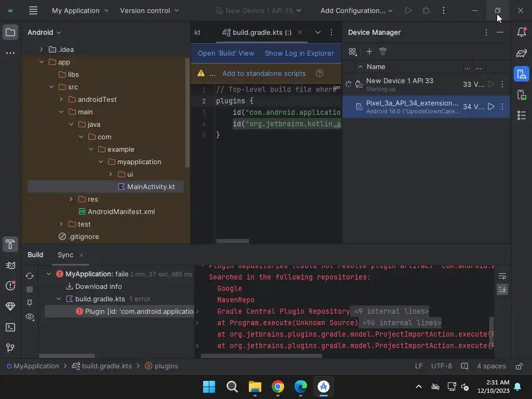Hide the Device Manager panel
The image size is (532, 399).
coord(500,32)
